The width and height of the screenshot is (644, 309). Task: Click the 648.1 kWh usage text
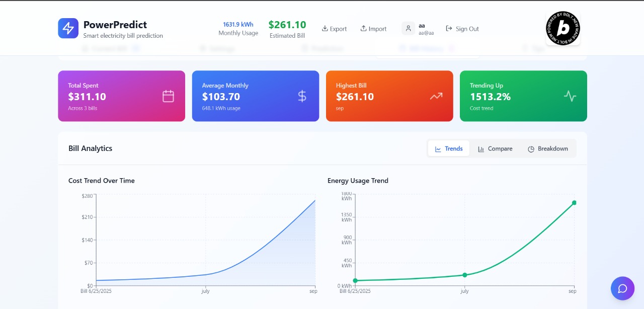pyautogui.click(x=221, y=108)
